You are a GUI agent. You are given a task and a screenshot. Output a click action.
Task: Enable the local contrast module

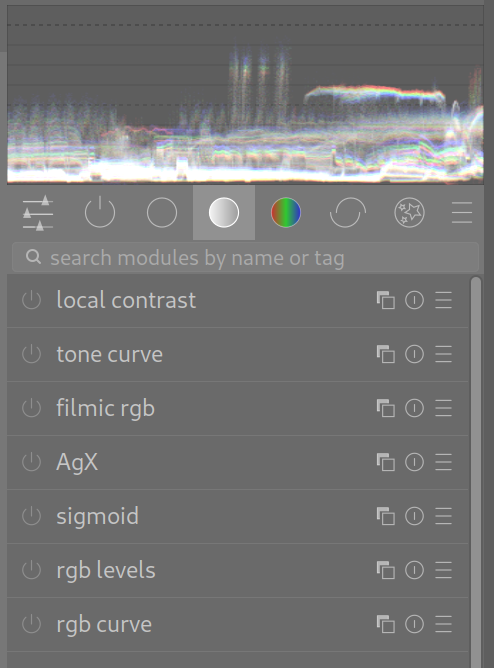tap(31, 300)
